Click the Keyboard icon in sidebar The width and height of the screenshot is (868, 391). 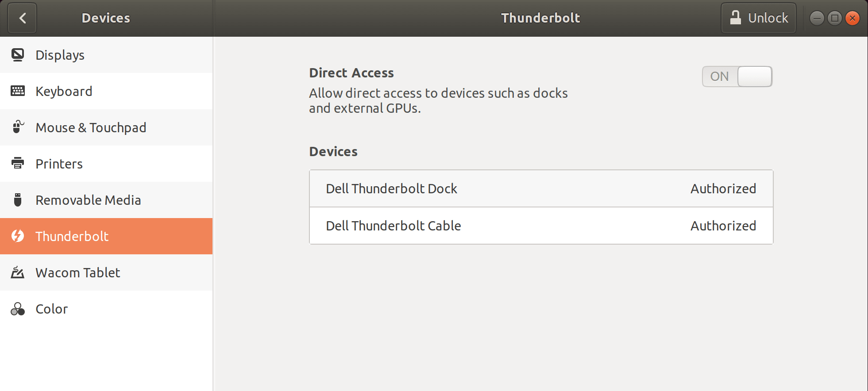tap(18, 91)
